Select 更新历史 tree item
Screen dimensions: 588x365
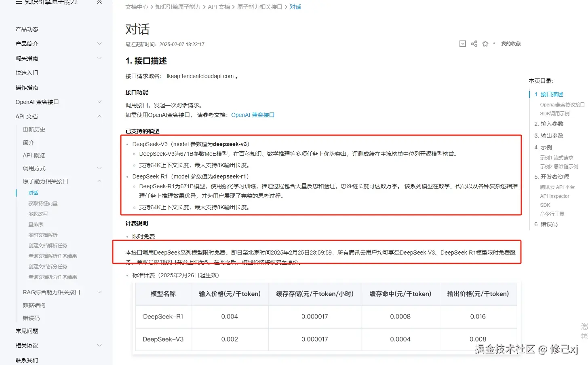pyautogui.click(x=34, y=129)
